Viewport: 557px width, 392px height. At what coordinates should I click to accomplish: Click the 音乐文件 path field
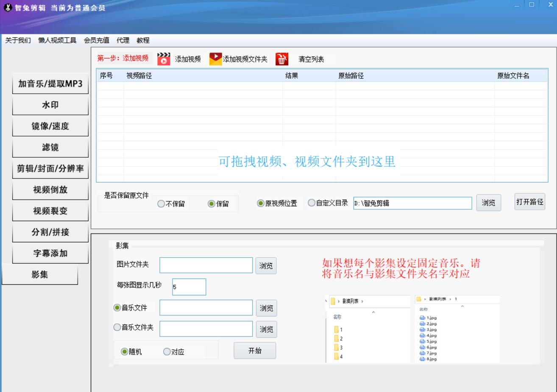click(x=206, y=308)
